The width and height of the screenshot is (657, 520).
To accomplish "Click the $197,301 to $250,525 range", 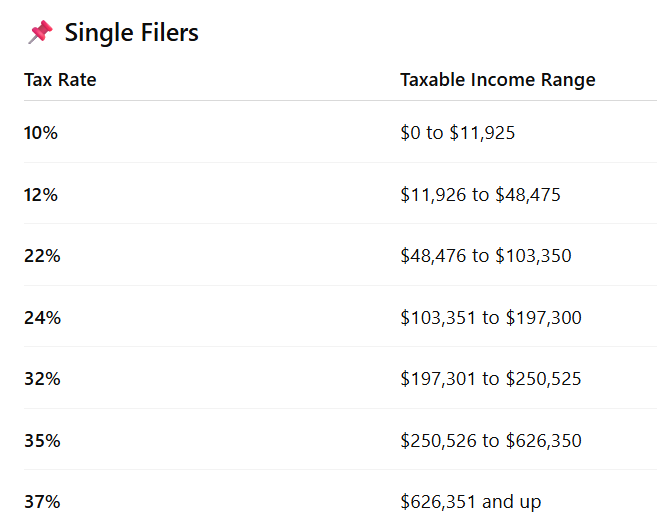I will [490, 379].
